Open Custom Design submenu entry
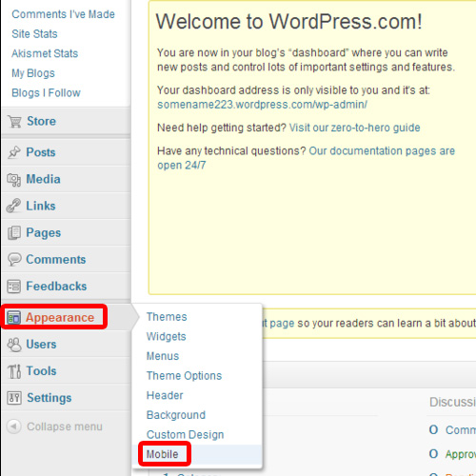The width and height of the screenshot is (476, 476). (186, 435)
